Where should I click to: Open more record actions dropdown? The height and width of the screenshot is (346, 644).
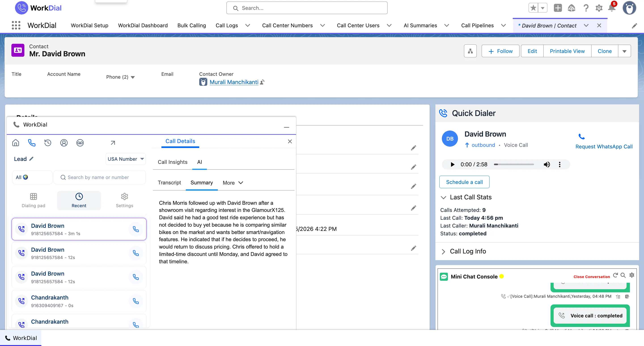coord(624,51)
